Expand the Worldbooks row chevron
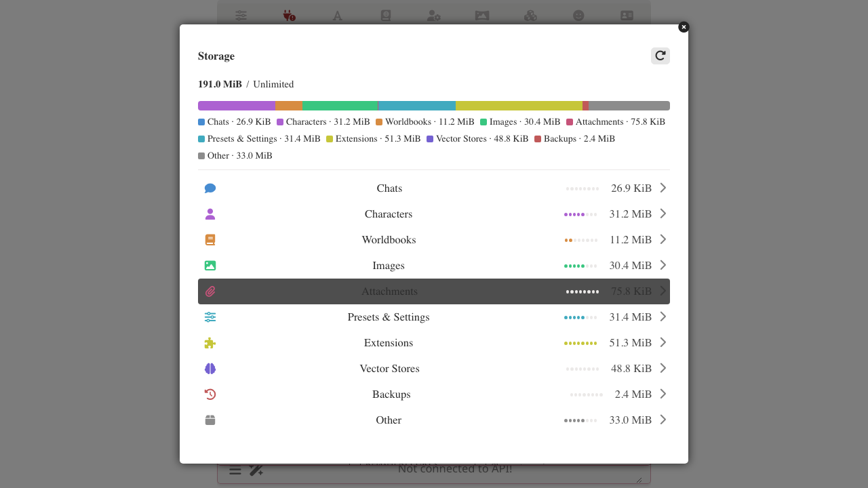Image resolution: width=868 pixels, height=488 pixels. [663, 239]
